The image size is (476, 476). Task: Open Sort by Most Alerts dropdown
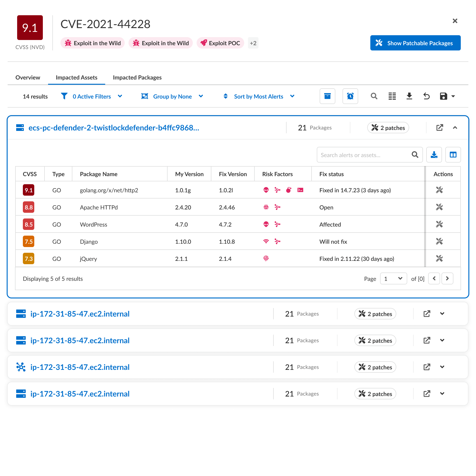[x=259, y=96]
